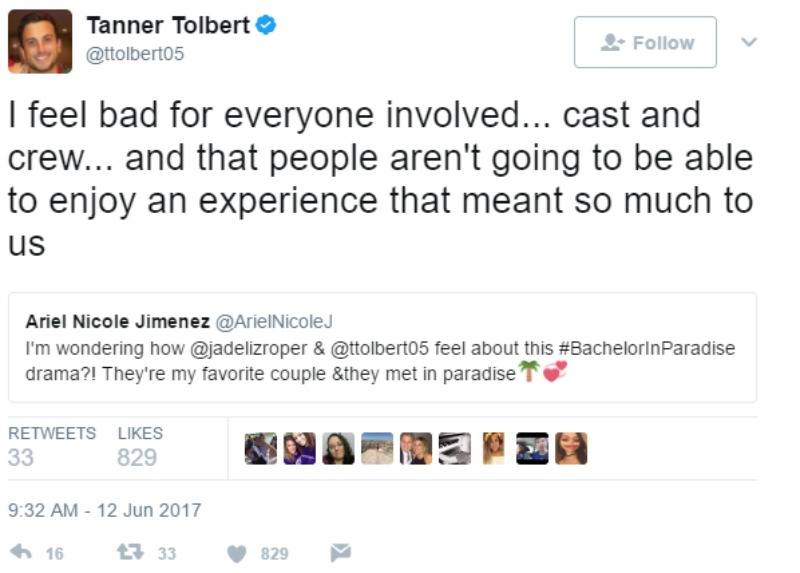Like the tweet with the heart icon
Screen dimensions: 800x573
coord(239,552)
